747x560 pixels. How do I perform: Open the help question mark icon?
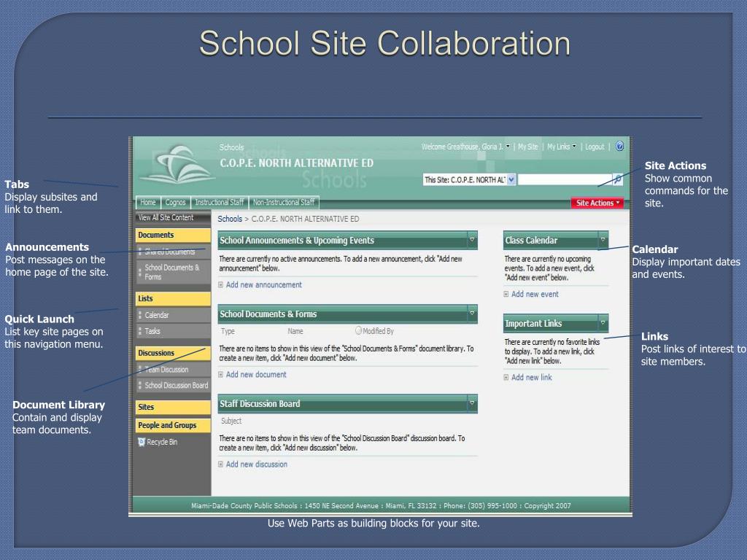pos(619,146)
